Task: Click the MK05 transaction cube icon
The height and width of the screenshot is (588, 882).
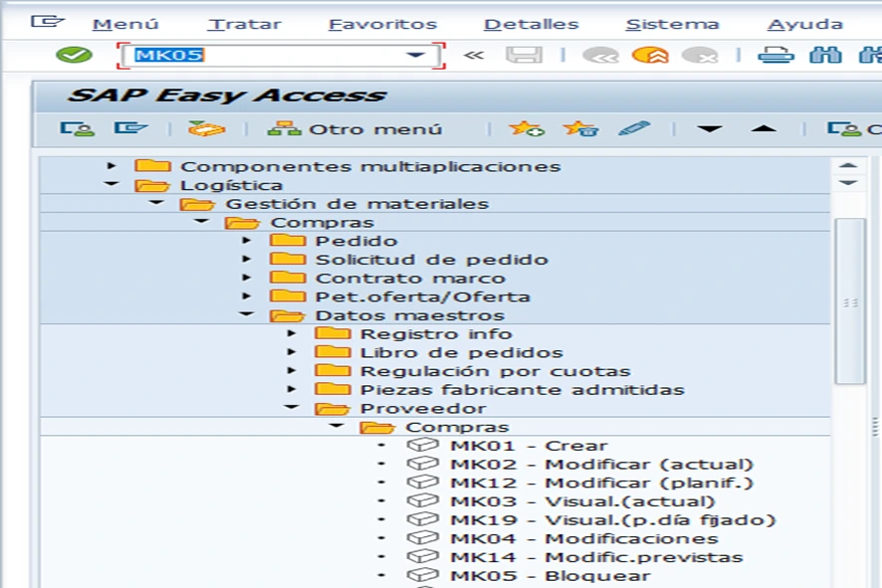Action: [422, 575]
